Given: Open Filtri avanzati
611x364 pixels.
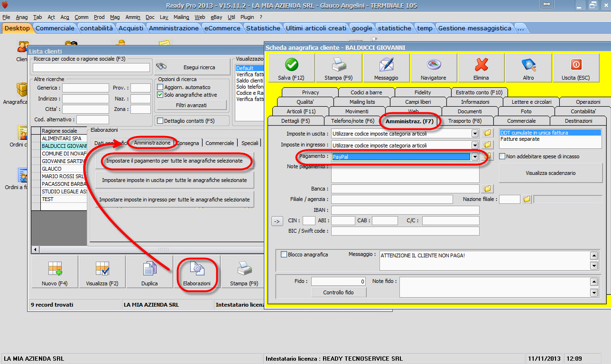Looking at the screenshot, I should pyautogui.click(x=192, y=105).
